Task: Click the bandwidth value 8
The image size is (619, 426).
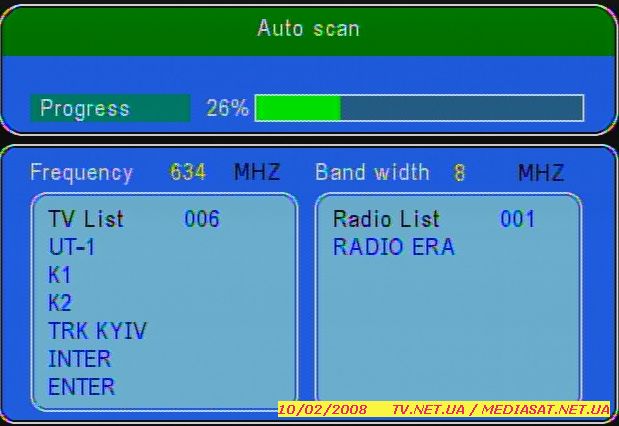Action: click(x=460, y=173)
